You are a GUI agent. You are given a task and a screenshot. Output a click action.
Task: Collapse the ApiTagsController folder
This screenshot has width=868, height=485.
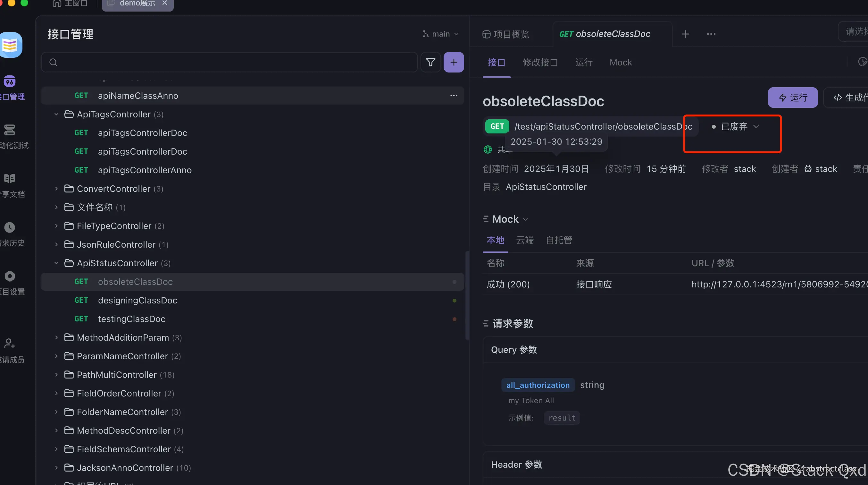pyautogui.click(x=56, y=114)
